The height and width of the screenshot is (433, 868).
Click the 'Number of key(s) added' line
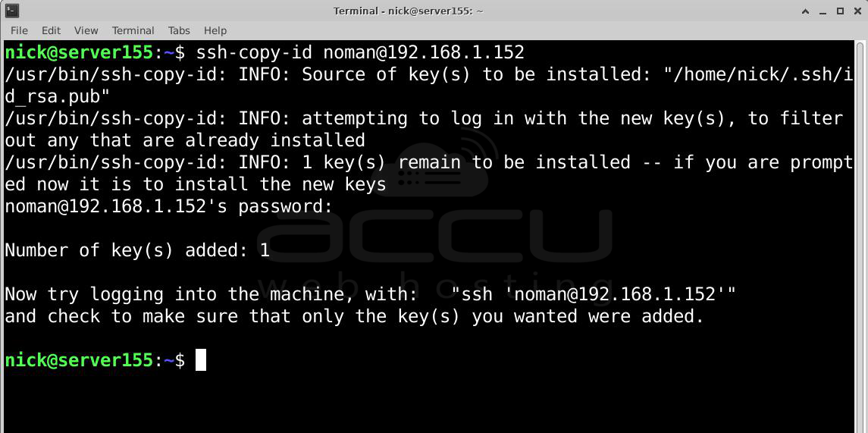(137, 250)
